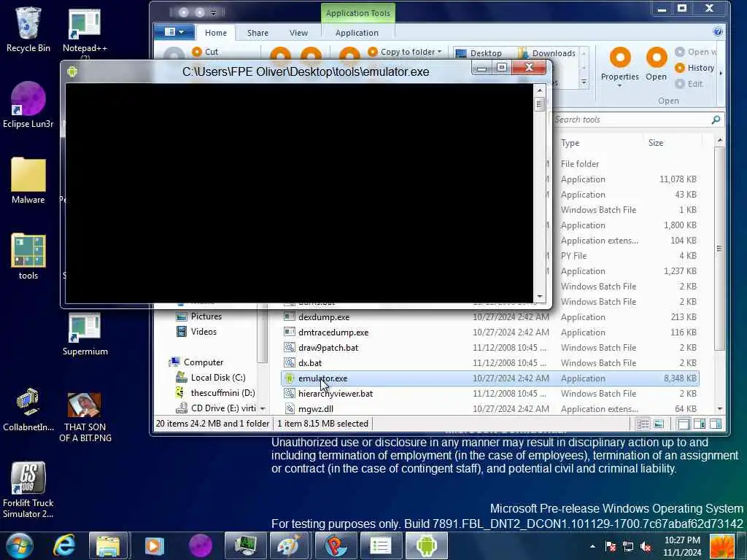Image resolution: width=747 pixels, height=560 pixels.
Task: Open Explorer help question mark icon
Action: click(x=718, y=32)
